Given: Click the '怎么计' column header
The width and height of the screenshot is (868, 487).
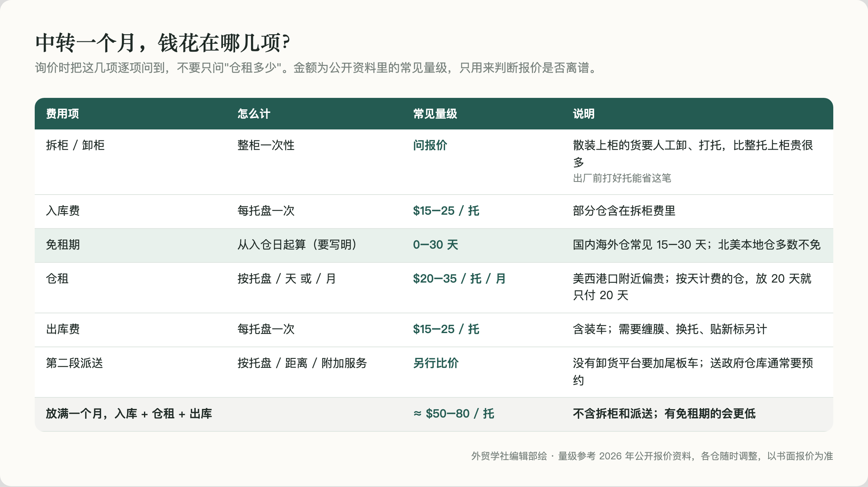Looking at the screenshot, I should point(254,114).
